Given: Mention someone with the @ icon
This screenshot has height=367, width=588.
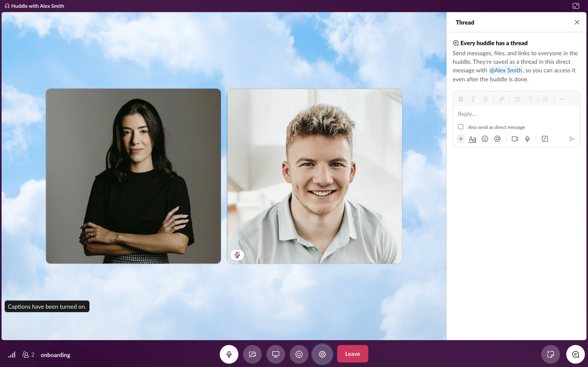Looking at the screenshot, I should (497, 139).
